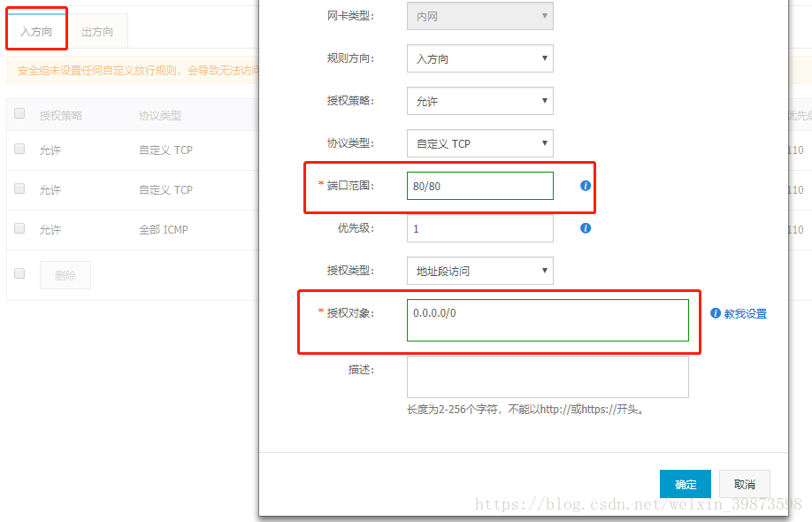Check the second 自定义 TCP rule row
812x522 pixels.
[19, 188]
